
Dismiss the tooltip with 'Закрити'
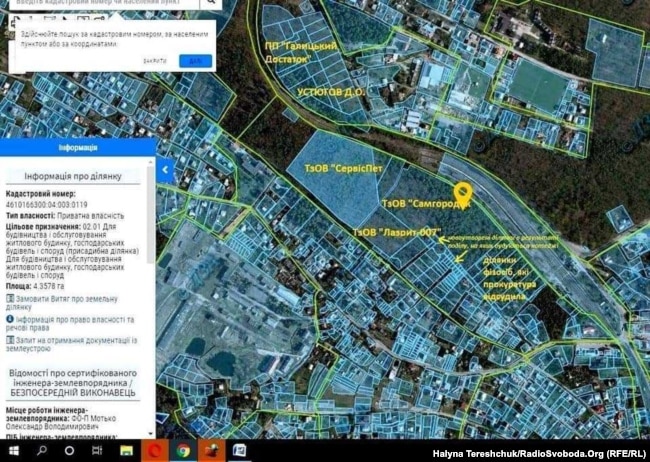click(155, 61)
